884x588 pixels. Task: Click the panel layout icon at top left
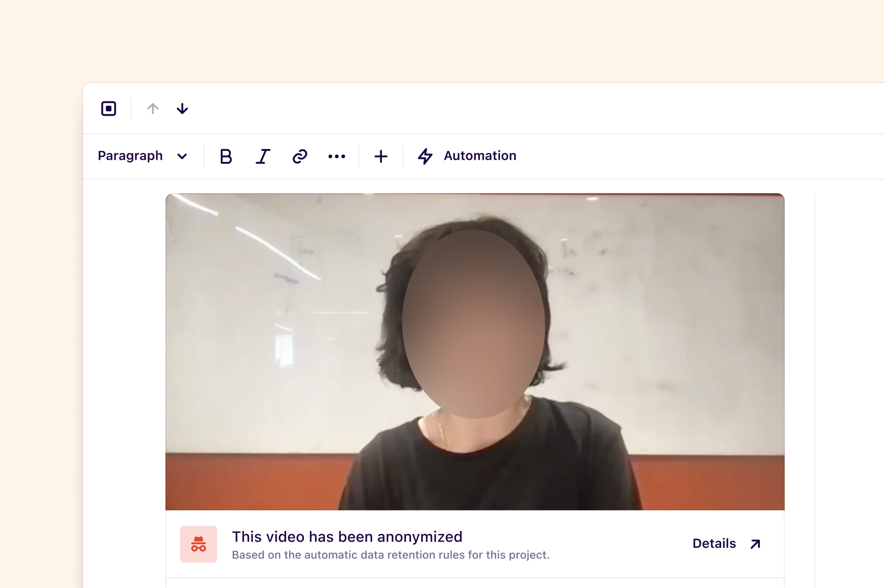point(108,109)
